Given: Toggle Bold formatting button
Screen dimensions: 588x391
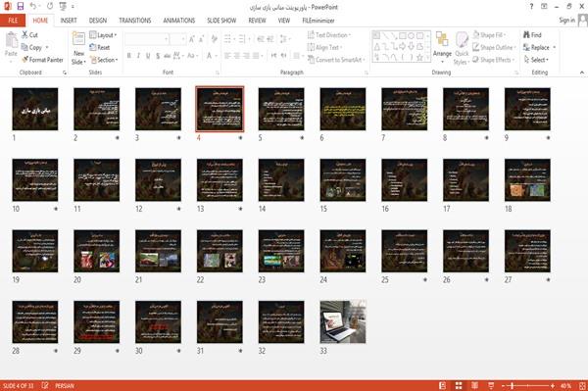Looking at the screenshot, I should (129, 56).
